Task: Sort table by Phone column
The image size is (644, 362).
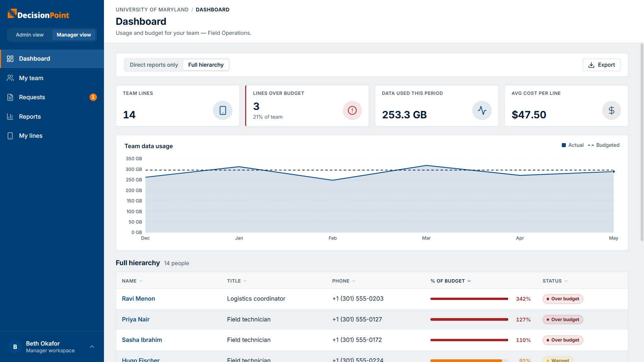Action: coord(344,281)
